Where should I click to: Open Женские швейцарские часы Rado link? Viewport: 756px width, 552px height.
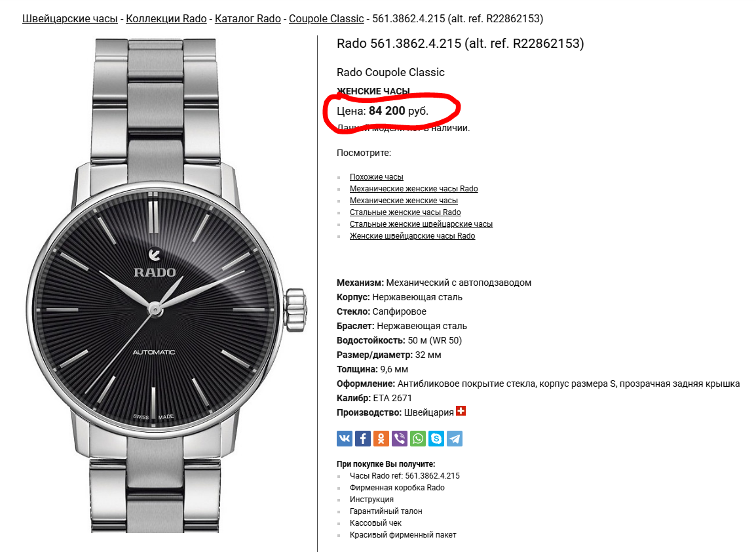(x=412, y=236)
